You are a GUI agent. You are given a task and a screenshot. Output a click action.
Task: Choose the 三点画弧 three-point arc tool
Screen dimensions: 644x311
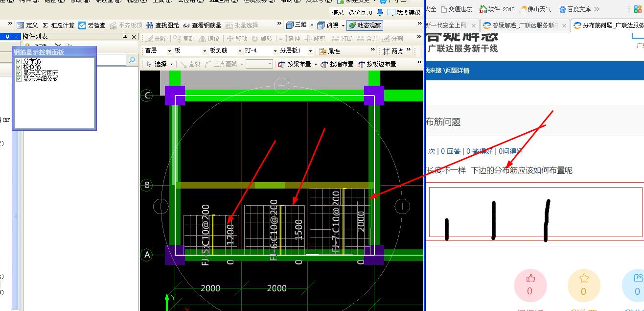pos(221,64)
